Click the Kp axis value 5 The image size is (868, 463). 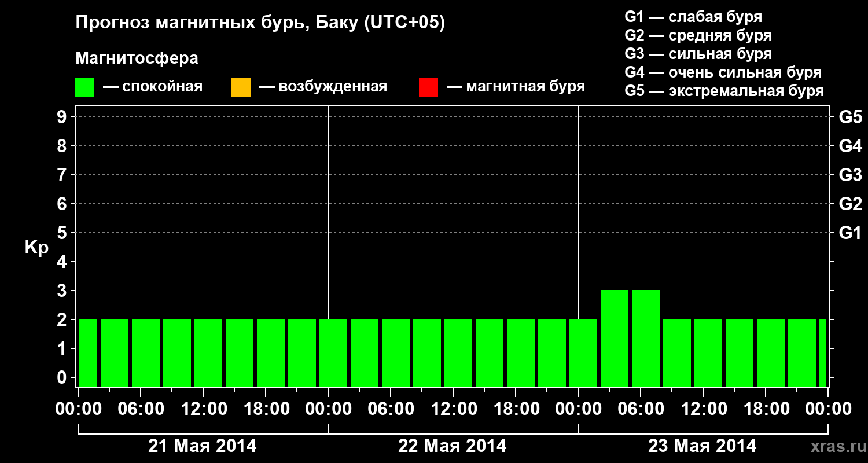[x=62, y=233]
